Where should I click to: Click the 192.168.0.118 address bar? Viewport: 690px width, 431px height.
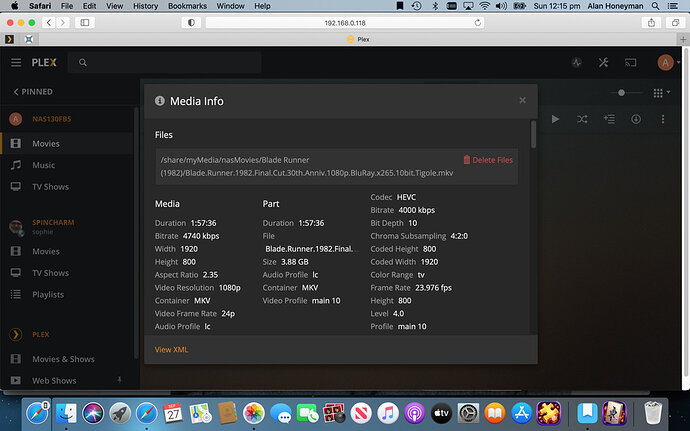point(345,23)
